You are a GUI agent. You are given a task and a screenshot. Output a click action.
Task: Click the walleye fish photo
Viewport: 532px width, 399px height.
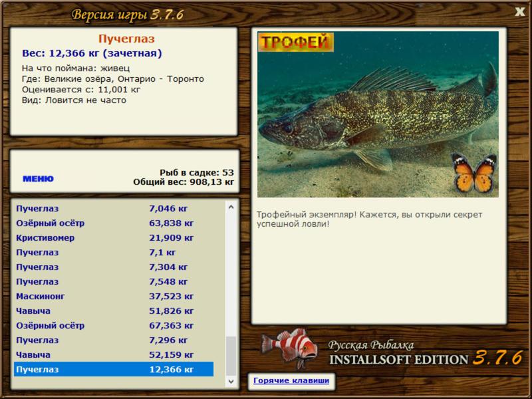coord(378,114)
